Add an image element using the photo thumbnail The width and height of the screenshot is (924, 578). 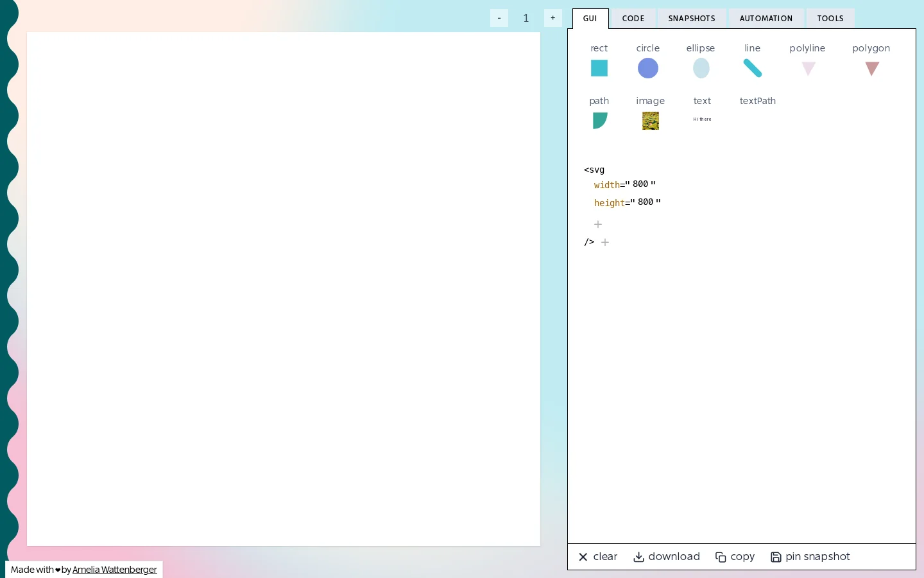651,121
